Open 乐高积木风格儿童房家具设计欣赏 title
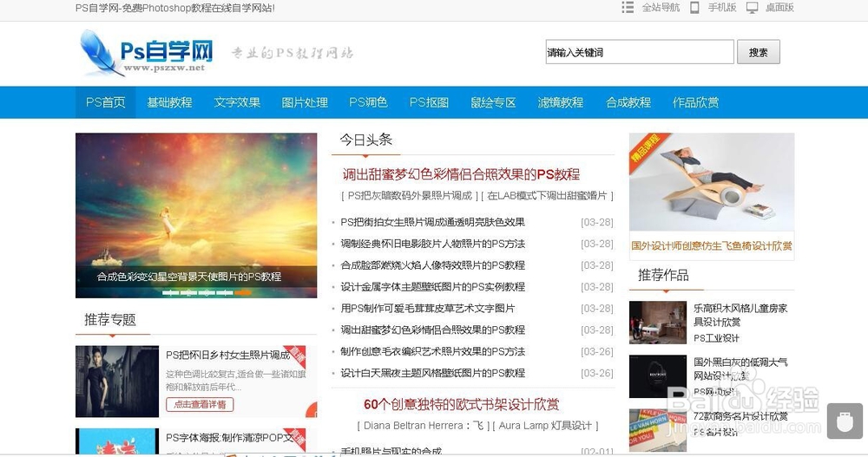The width and height of the screenshot is (868, 457). (740, 315)
